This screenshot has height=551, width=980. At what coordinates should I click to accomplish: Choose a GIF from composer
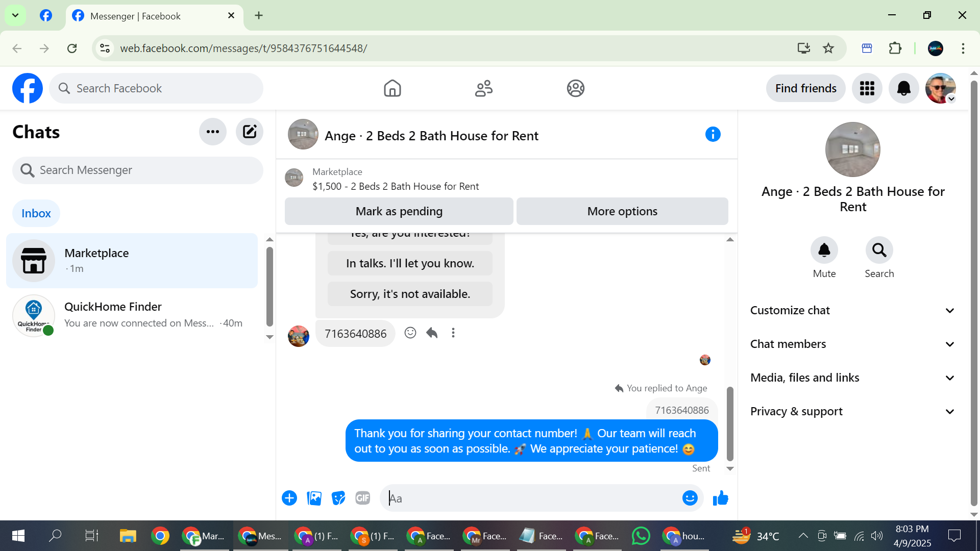[x=363, y=498]
